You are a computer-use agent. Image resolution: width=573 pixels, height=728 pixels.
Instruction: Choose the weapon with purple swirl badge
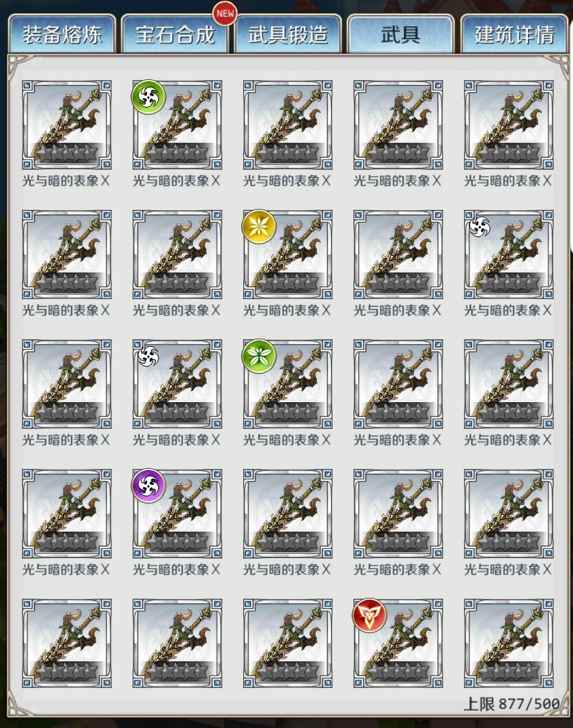tap(177, 514)
